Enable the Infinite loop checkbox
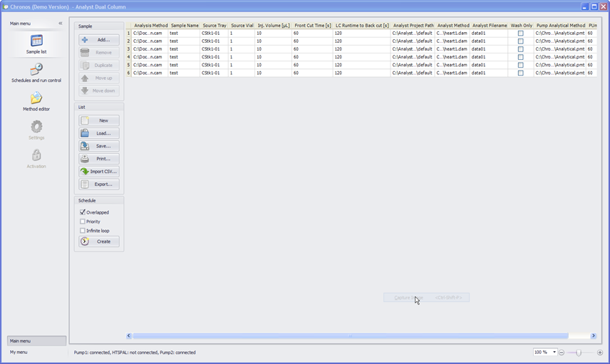Screen dimensions: 610x364 [83, 231]
